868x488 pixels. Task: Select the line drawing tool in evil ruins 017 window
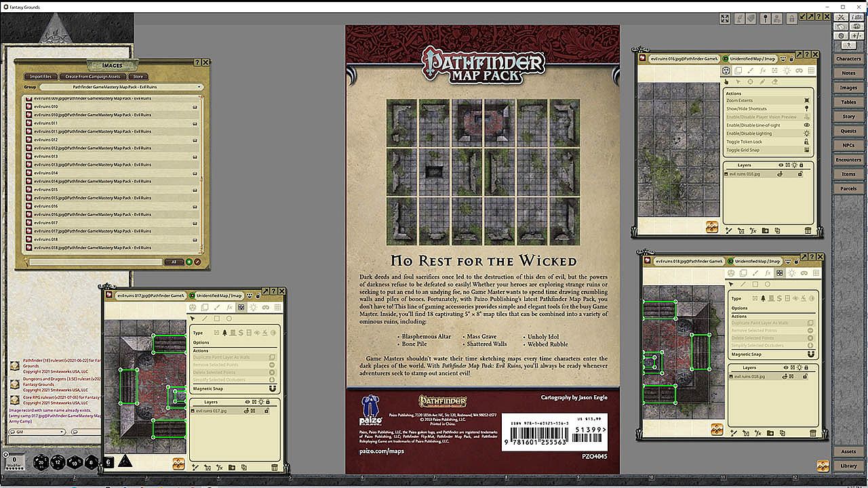(205, 318)
